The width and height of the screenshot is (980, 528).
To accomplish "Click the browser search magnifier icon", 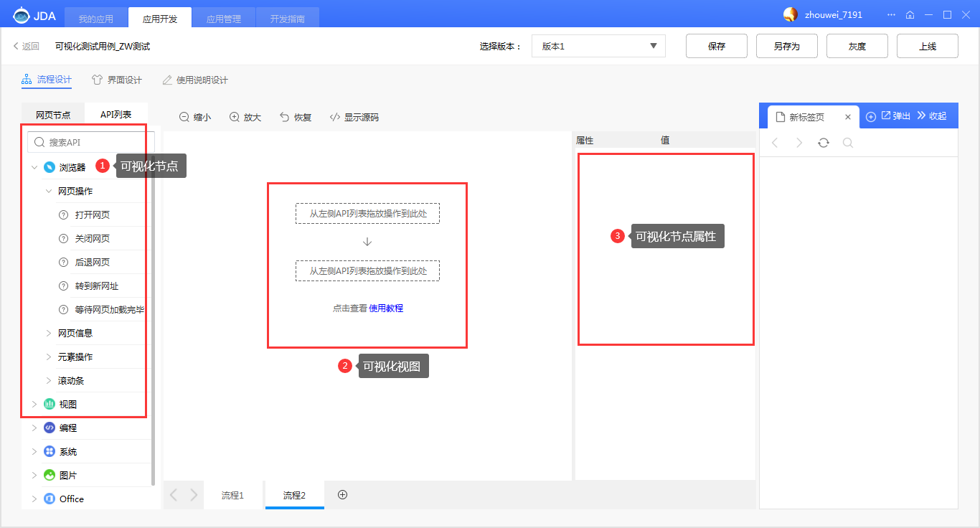I will [x=848, y=143].
